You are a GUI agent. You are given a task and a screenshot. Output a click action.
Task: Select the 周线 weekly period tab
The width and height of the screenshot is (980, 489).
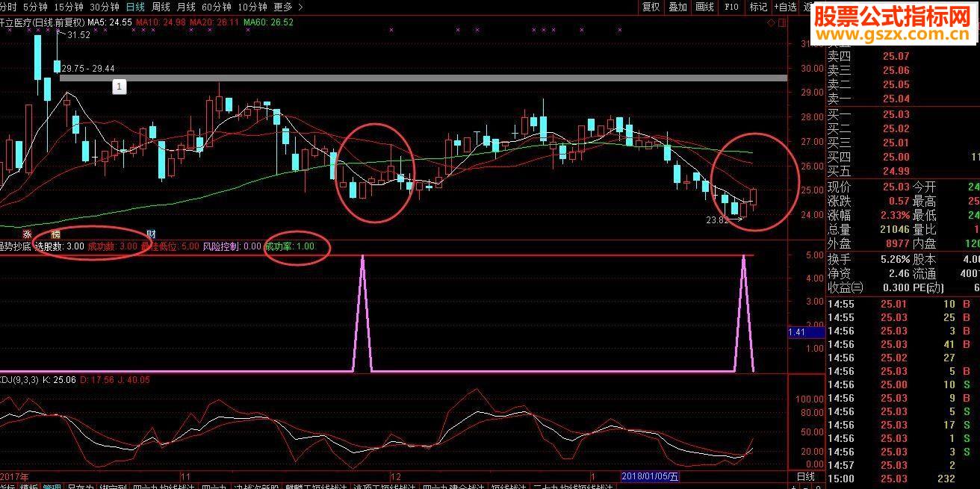161,7
